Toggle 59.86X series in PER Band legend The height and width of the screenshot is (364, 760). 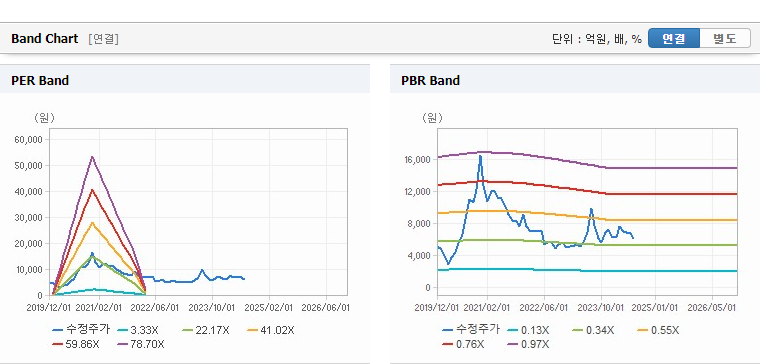[x=76, y=344]
